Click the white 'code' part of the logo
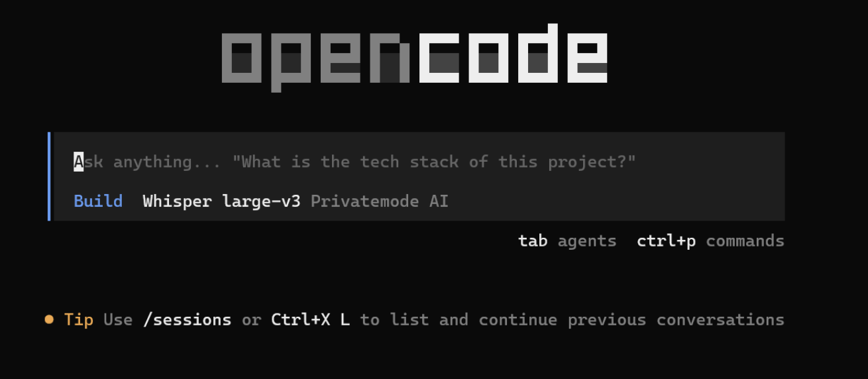 (x=514, y=54)
